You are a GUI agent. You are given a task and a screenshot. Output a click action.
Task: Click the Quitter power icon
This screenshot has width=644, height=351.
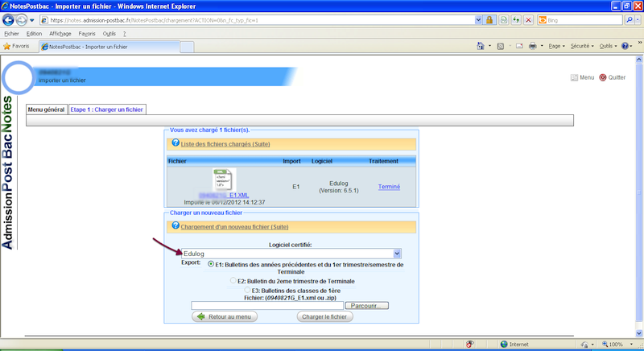(602, 77)
